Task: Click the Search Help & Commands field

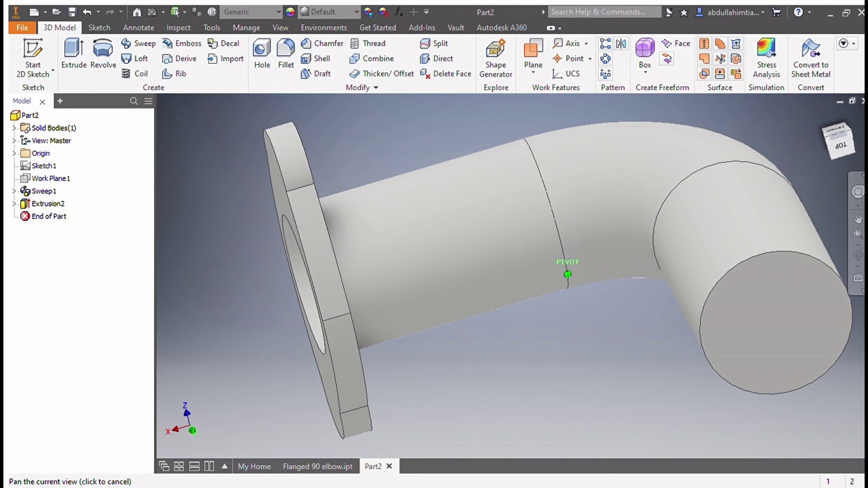Action: coord(604,12)
